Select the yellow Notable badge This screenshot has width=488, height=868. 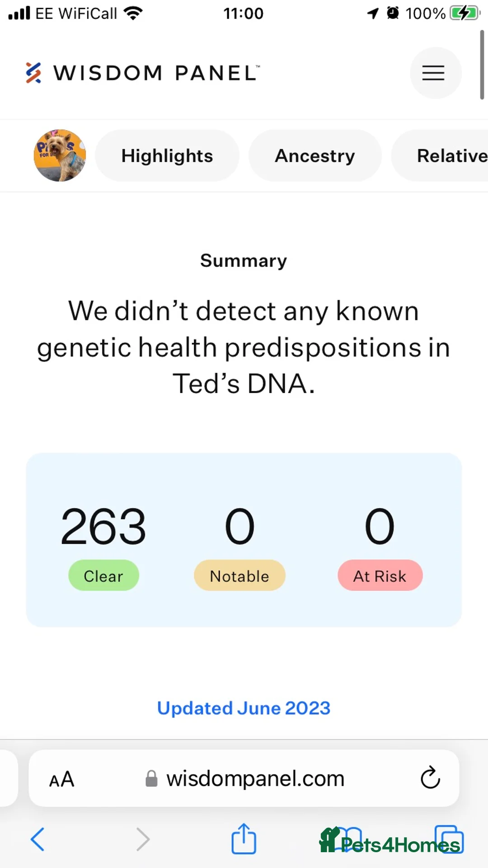[x=239, y=576]
